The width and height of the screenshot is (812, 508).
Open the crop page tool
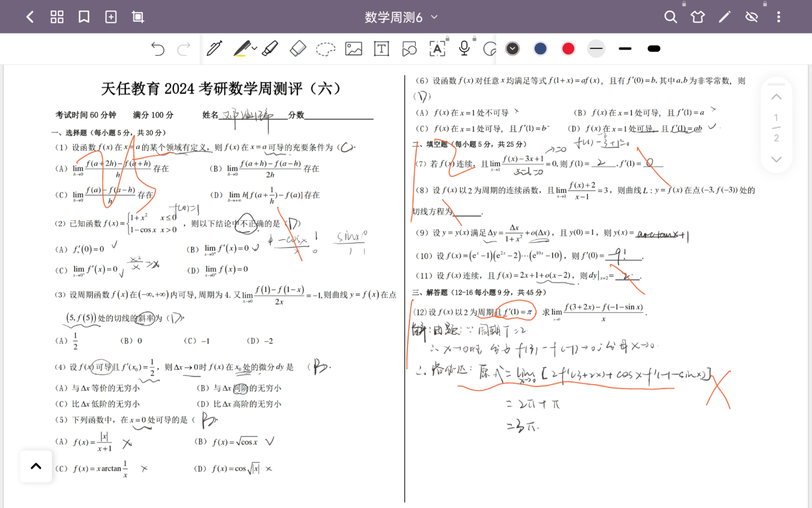coord(138,17)
